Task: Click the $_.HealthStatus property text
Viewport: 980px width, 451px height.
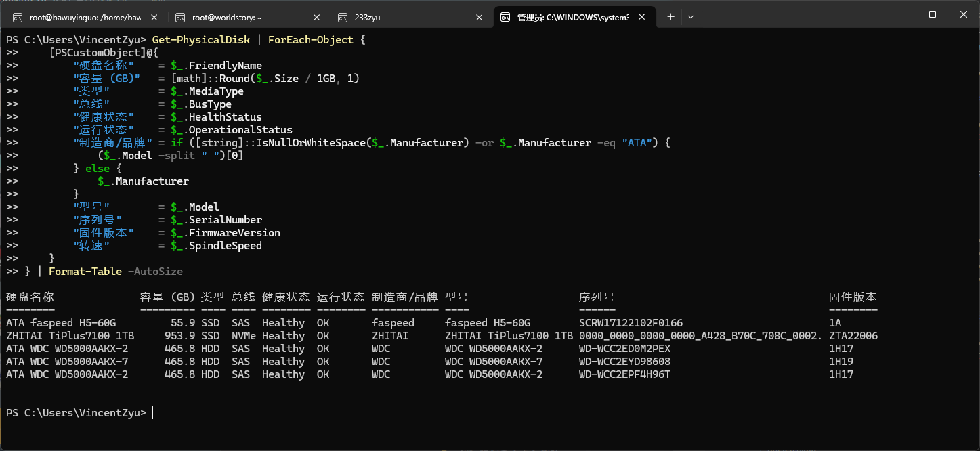Action: (216, 117)
